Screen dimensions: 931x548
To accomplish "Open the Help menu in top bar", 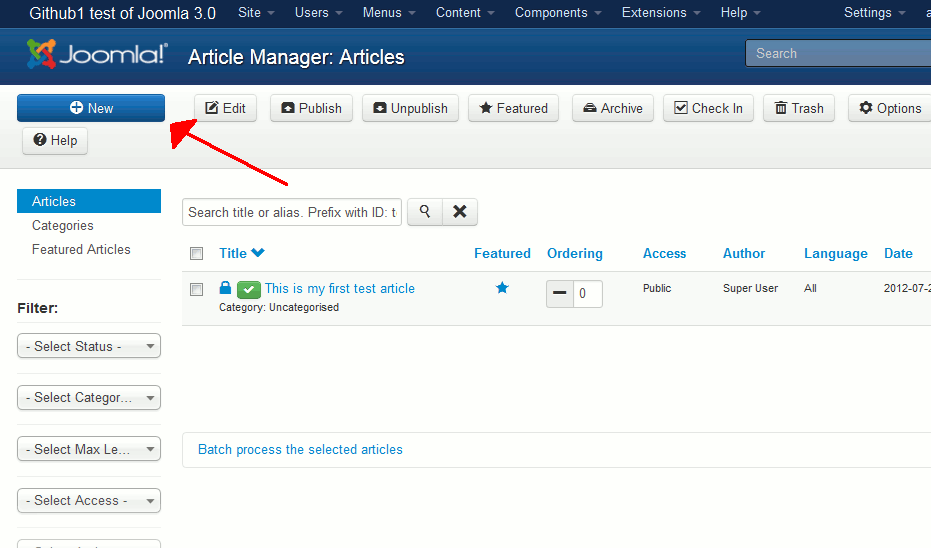I will [x=740, y=12].
